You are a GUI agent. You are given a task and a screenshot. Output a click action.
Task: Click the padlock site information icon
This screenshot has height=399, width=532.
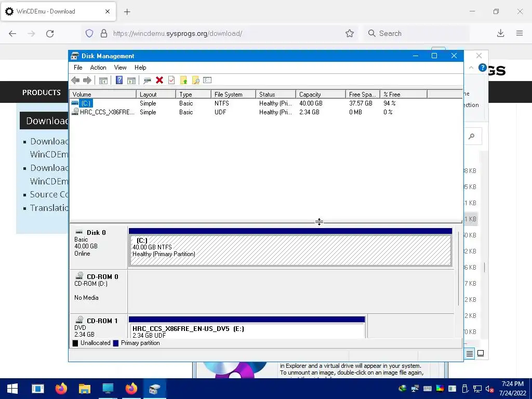coord(104,33)
